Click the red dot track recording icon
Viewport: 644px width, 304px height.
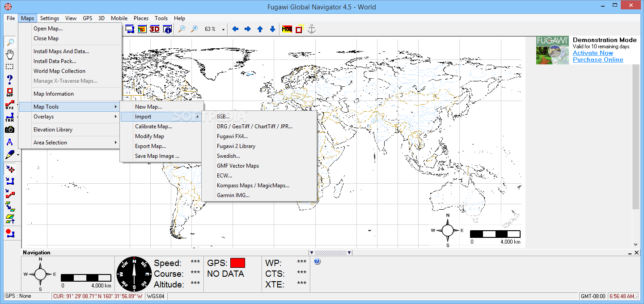(x=10, y=233)
